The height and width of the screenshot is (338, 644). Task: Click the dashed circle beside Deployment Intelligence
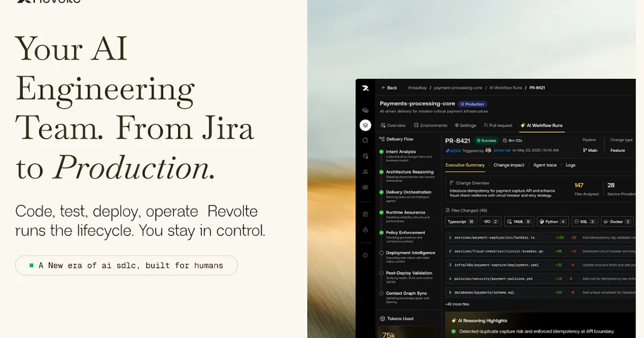[382, 253]
